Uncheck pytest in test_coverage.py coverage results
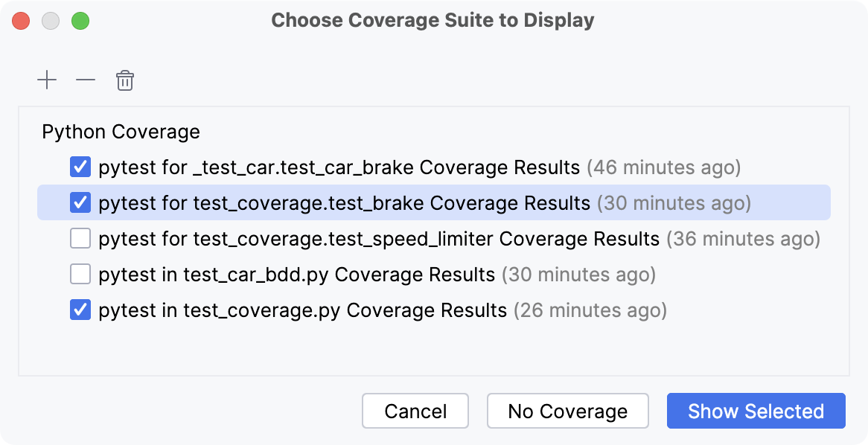 tap(80, 310)
